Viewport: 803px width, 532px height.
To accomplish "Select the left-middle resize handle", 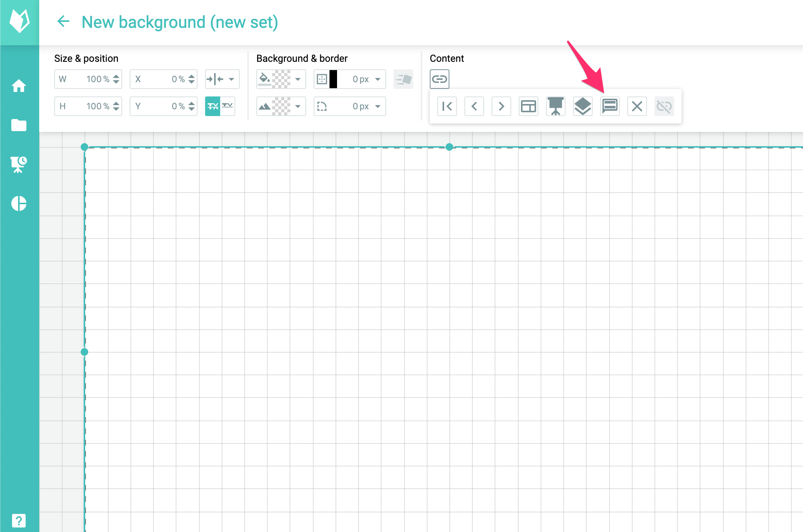I will 84,352.
